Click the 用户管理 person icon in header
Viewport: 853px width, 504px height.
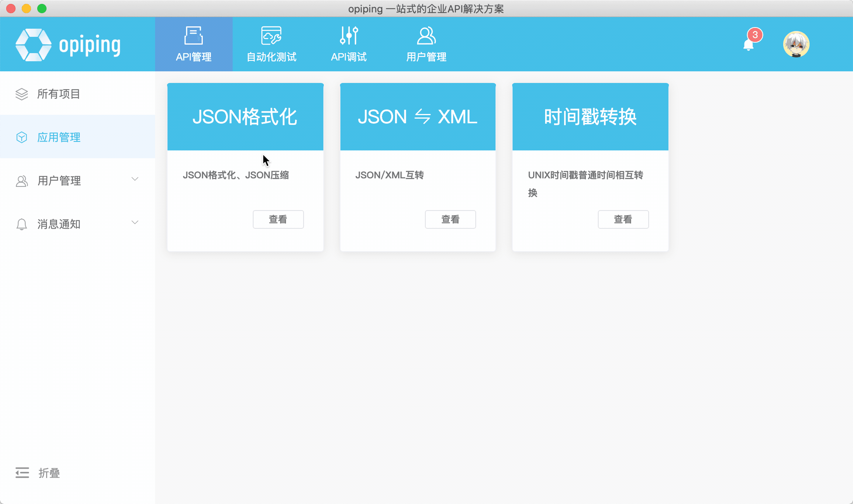(426, 36)
